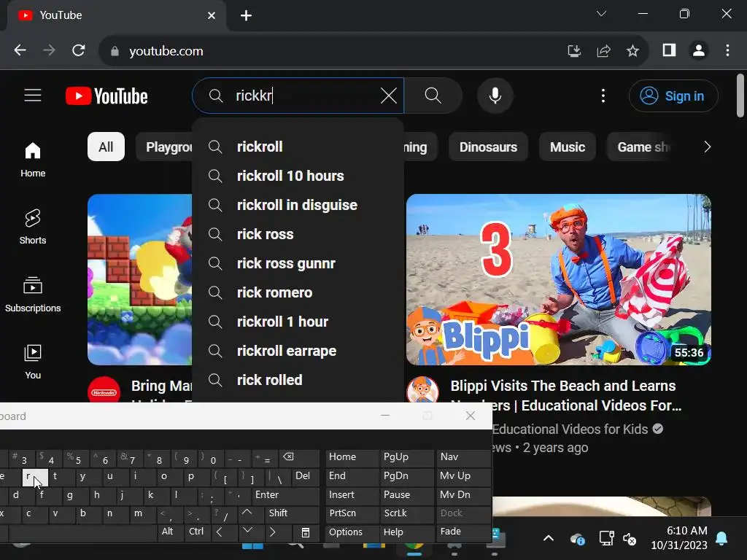747x560 pixels.
Task: Reload the YouTube page
Action: 79,50
